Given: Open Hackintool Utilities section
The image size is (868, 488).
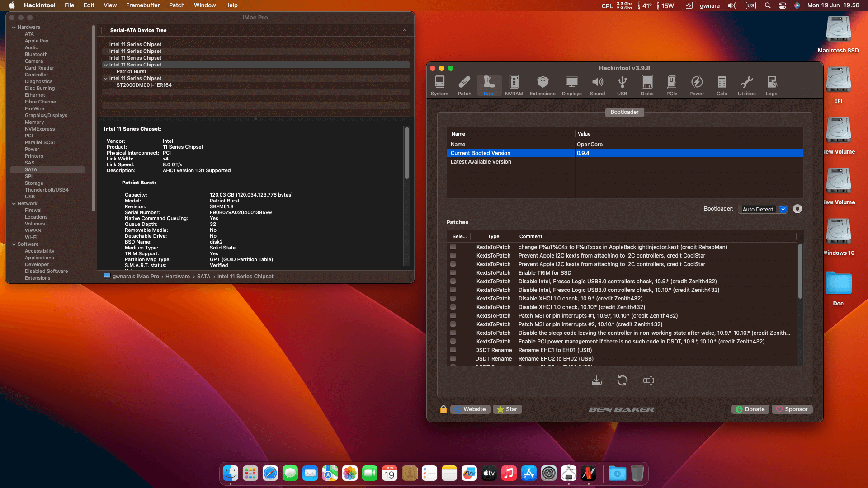Looking at the screenshot, I should [x=746, y=85].
